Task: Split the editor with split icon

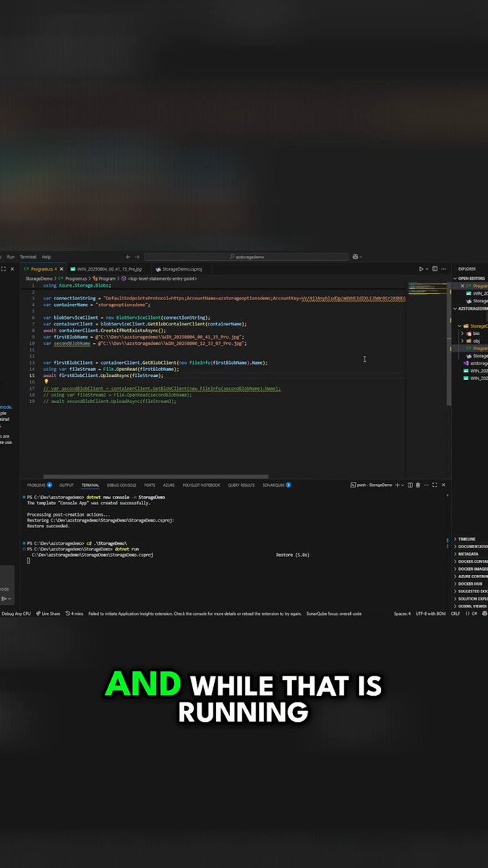Action: (x=436, y=269)
